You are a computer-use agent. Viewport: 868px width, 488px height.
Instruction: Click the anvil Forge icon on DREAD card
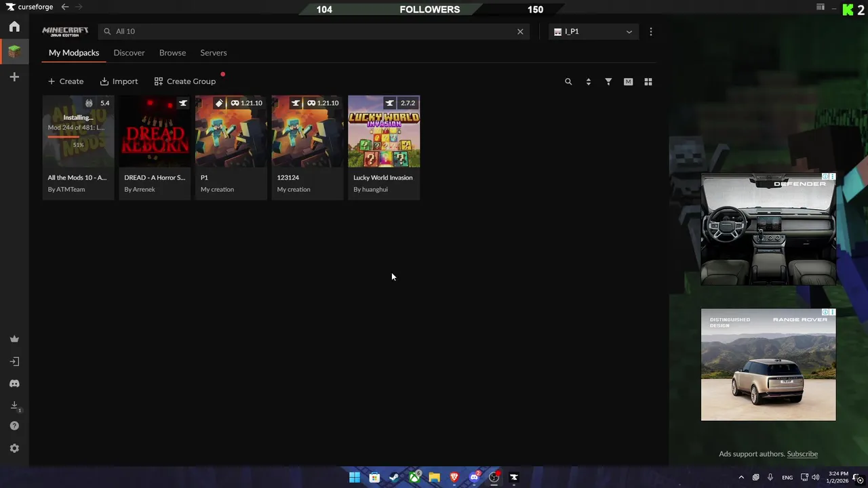point(182,103)
